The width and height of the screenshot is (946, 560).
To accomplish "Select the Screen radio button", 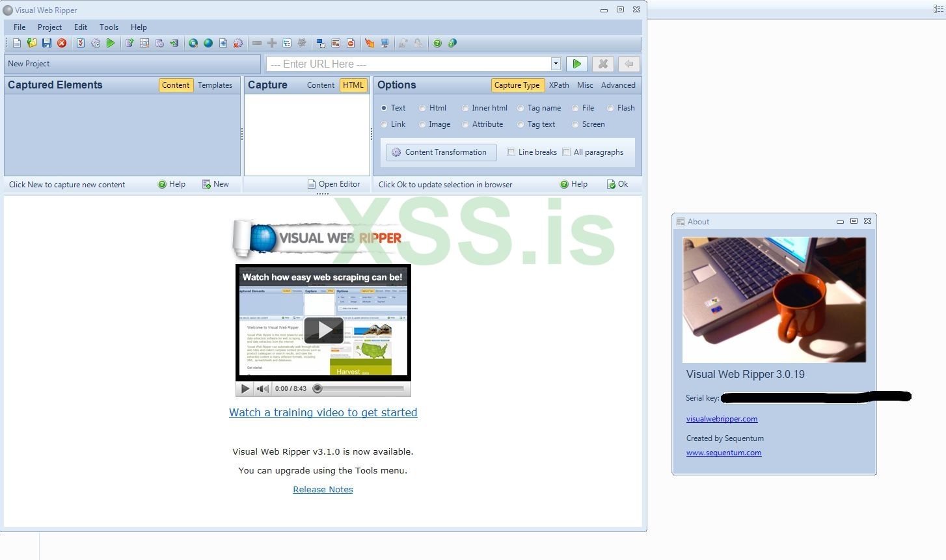I will 575,124.
